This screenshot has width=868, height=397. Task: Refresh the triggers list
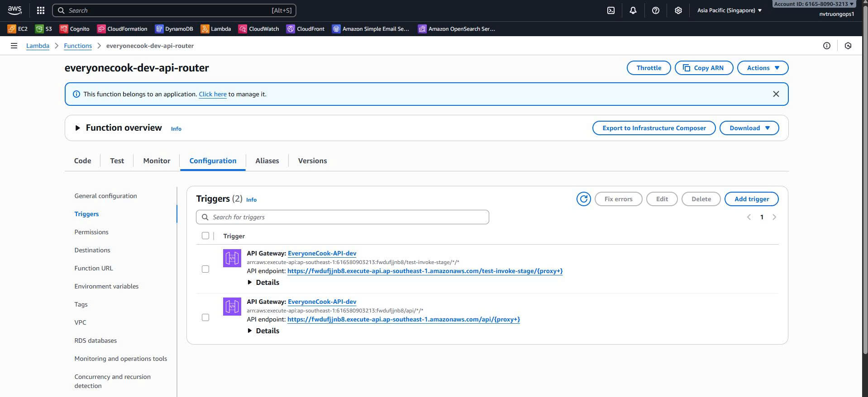coord(583,199)
